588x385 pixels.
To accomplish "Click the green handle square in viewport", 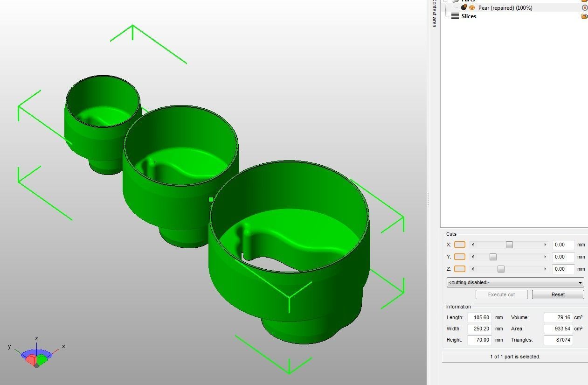I will pos(211,199).
